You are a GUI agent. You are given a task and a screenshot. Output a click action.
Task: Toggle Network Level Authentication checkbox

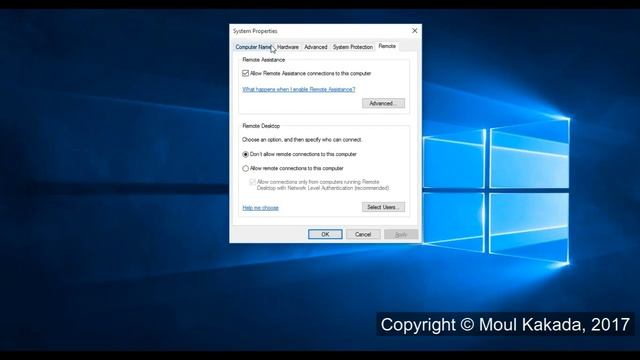pyautogui.click(x=252, y=182)
